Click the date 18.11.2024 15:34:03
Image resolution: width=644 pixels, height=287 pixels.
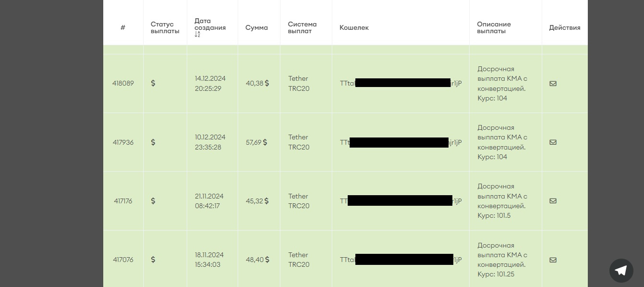209,260
